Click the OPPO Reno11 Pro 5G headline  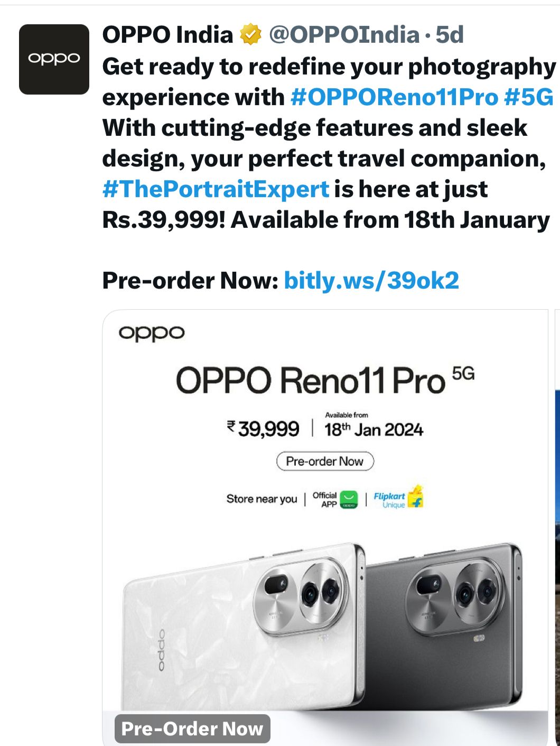coord(324,380)
